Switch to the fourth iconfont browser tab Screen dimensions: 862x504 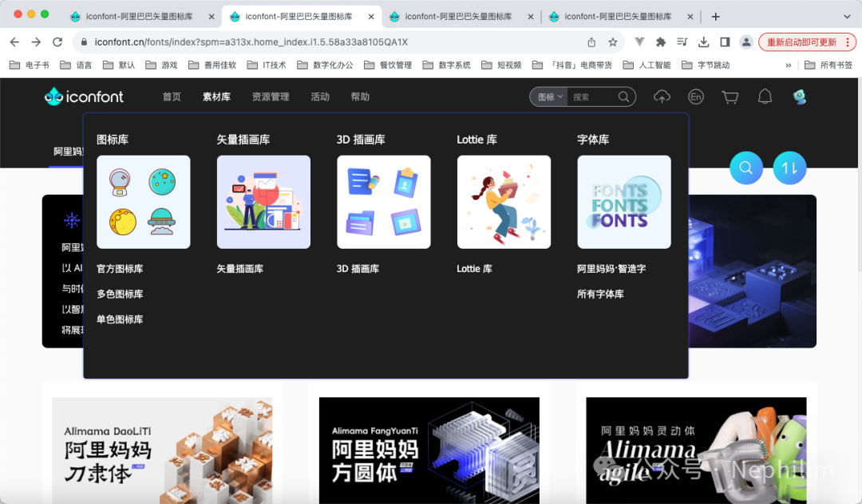pos(617,17)
